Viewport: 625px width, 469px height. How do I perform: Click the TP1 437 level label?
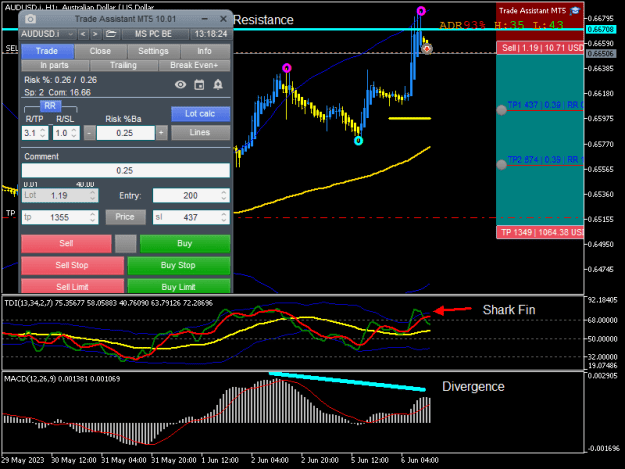545,105
